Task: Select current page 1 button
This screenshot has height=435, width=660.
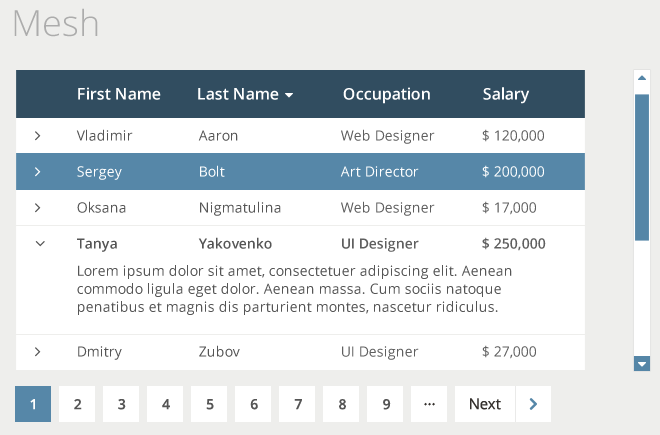Action: 33,404
